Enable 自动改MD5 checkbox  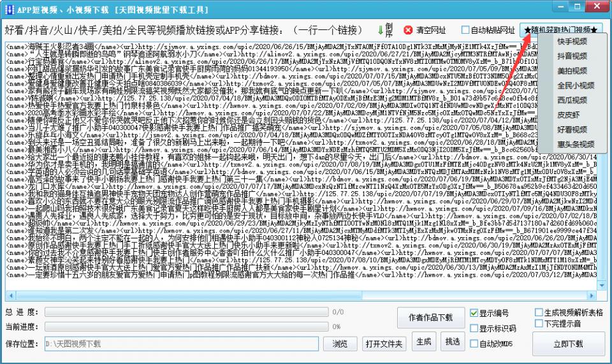(474, 344)
